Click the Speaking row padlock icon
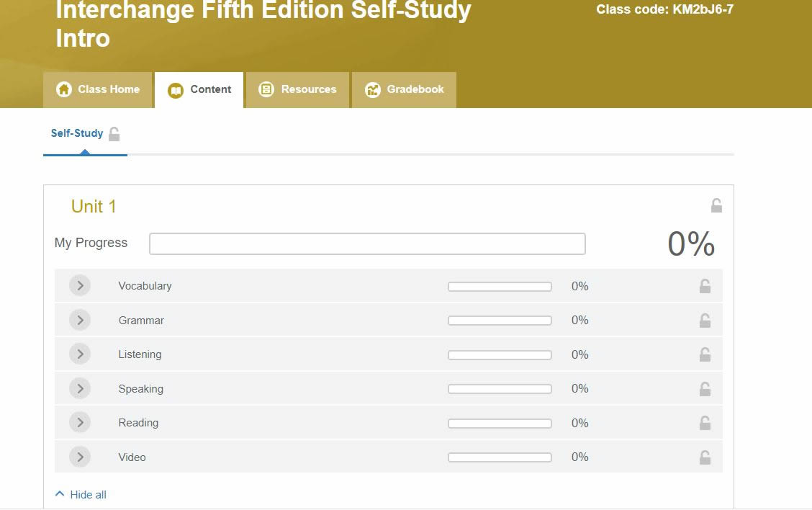Screen dimensions: 812x510 (705, 389)
